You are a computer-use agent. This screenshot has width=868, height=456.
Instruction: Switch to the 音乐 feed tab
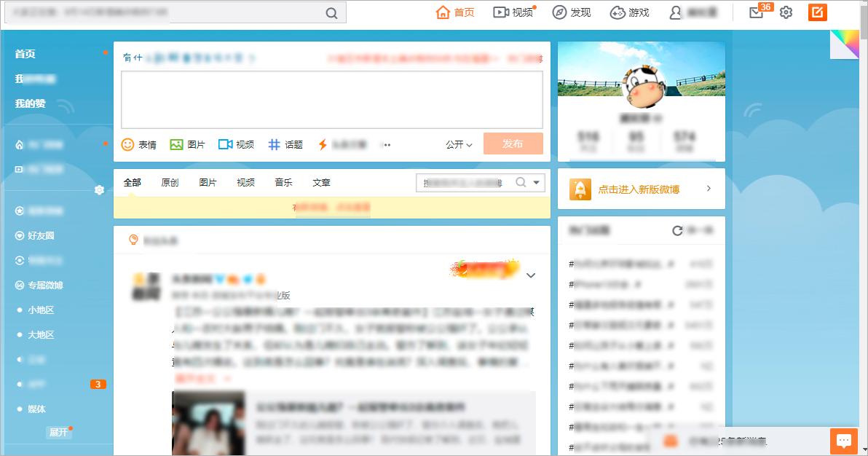click(x=283, y=182)
